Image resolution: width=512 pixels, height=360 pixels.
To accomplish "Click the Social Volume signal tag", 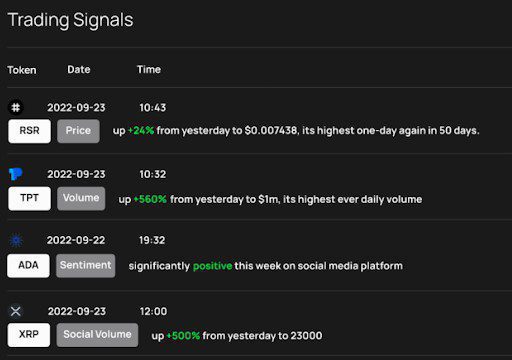I will point(97,335).
